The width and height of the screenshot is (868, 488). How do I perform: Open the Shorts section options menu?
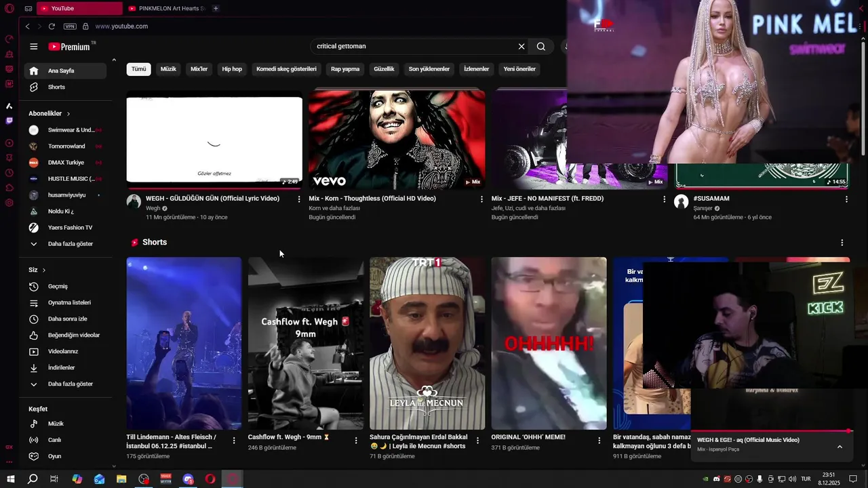pos(842,243)
